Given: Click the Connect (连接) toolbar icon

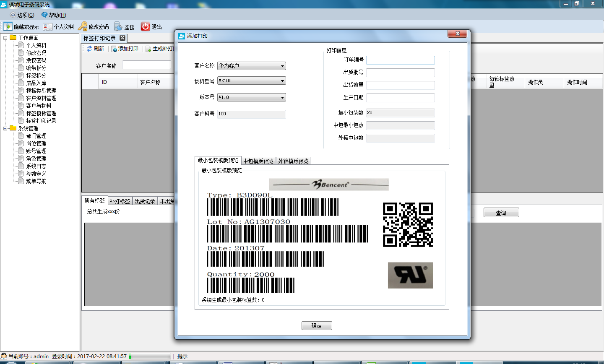Looking at the screenshot, I should pos(118,26).
